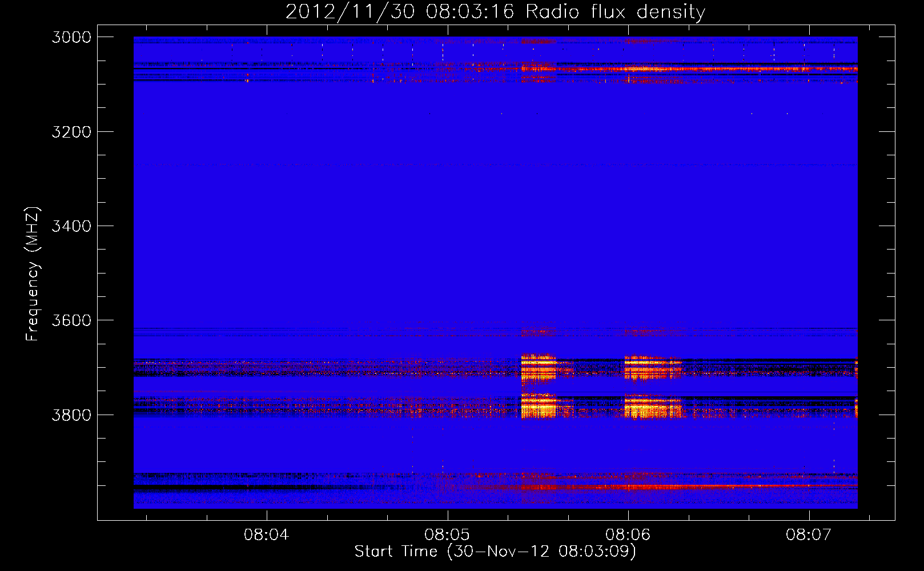This screenshot has height=571, width=924.
Task: Click the 3600 frequency tick label
Action: (71, 320)
